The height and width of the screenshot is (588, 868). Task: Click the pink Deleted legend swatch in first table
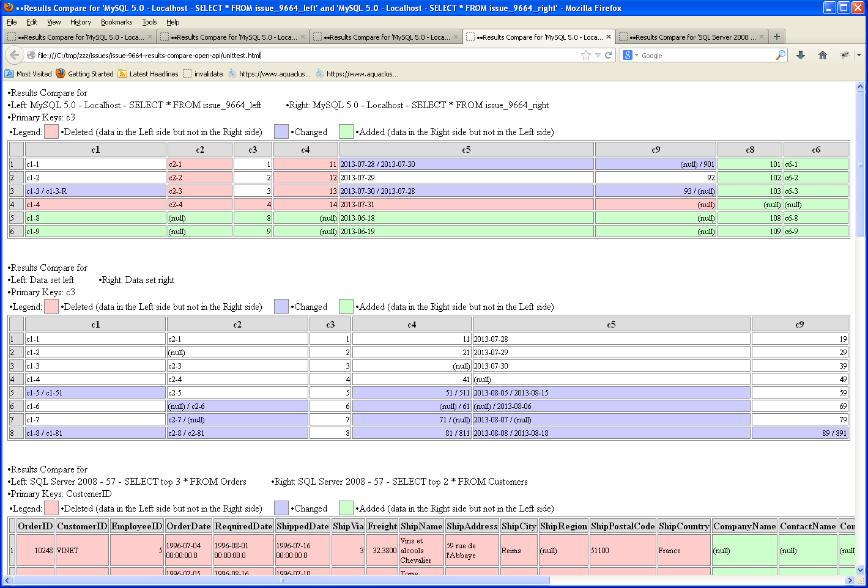click(x=51, y=131)
